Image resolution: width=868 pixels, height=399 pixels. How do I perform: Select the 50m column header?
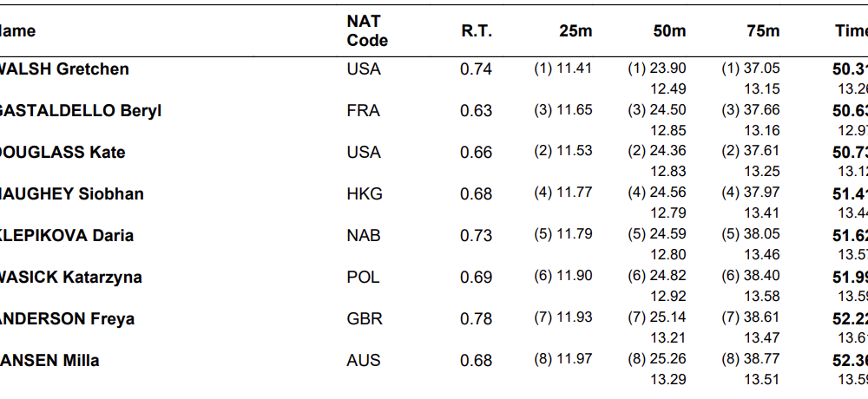[x=669, y=31]
